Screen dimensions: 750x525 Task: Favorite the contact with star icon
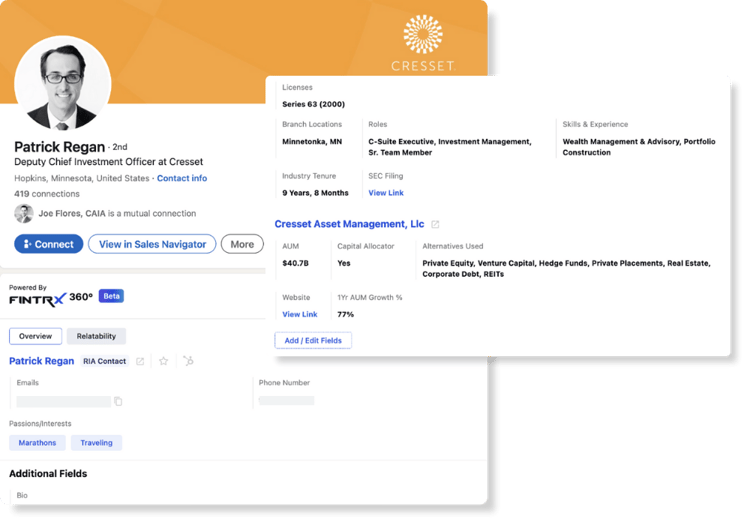pos(164,361)
